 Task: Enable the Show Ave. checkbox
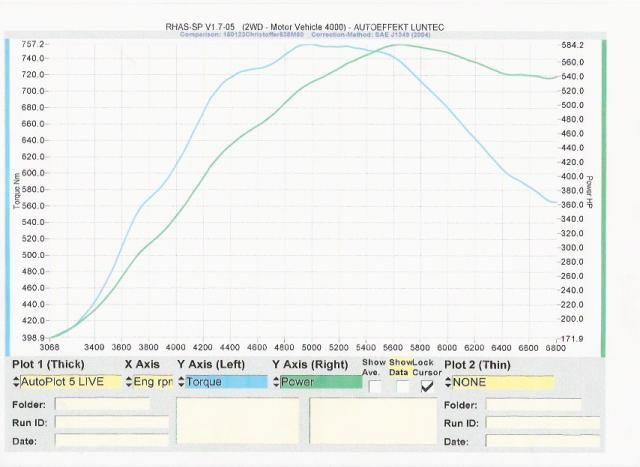pyautogui.click(x=374, y=386)
